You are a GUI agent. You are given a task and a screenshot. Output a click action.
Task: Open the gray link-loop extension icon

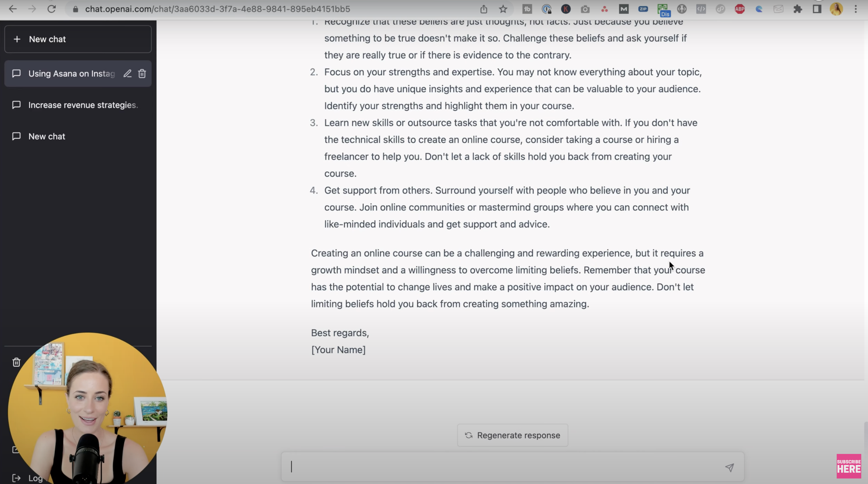(720, 9)
